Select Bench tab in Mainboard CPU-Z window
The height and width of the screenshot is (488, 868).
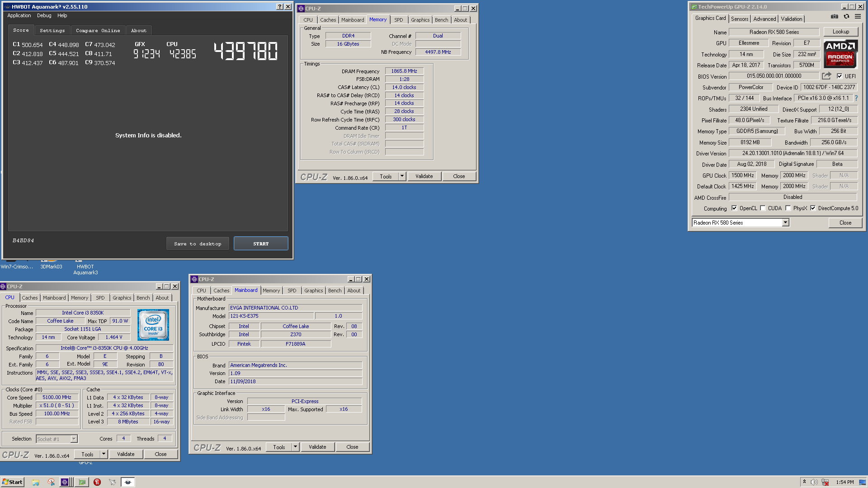335,291
